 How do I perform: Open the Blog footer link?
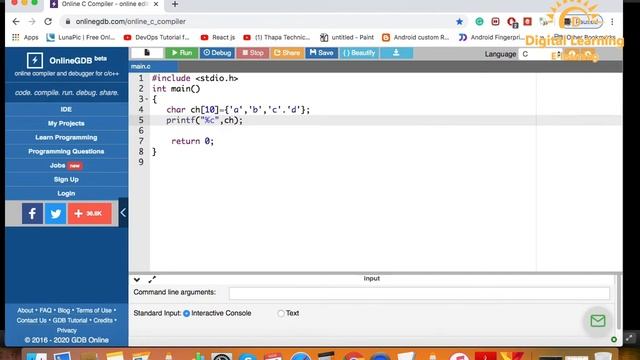pos(64,310)
